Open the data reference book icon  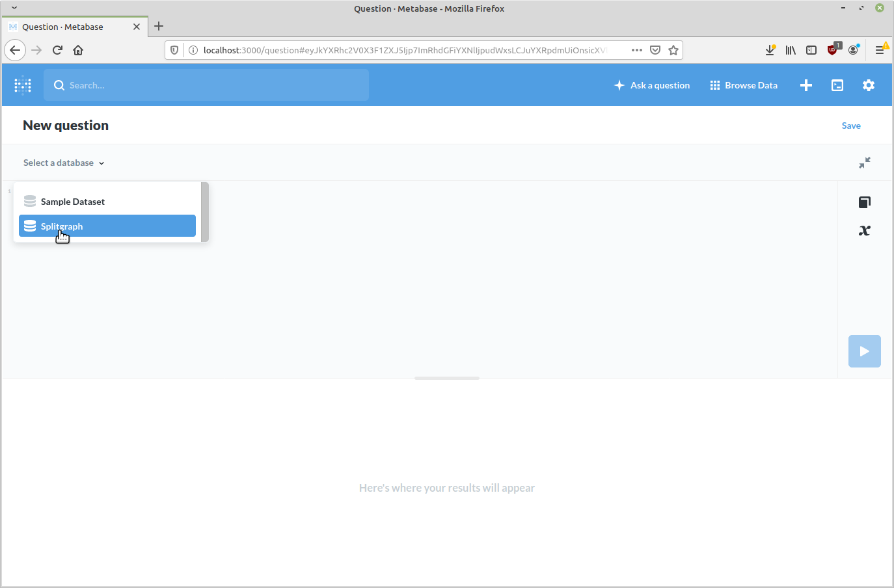[865, 202]
